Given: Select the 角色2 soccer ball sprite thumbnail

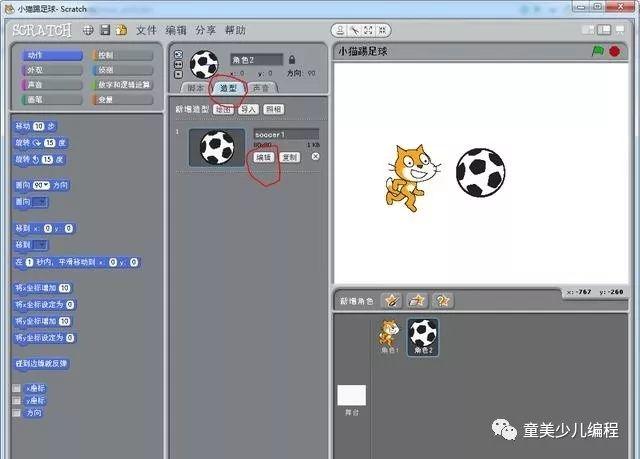Looking at the screenshot, I should (x=423, y=338).
